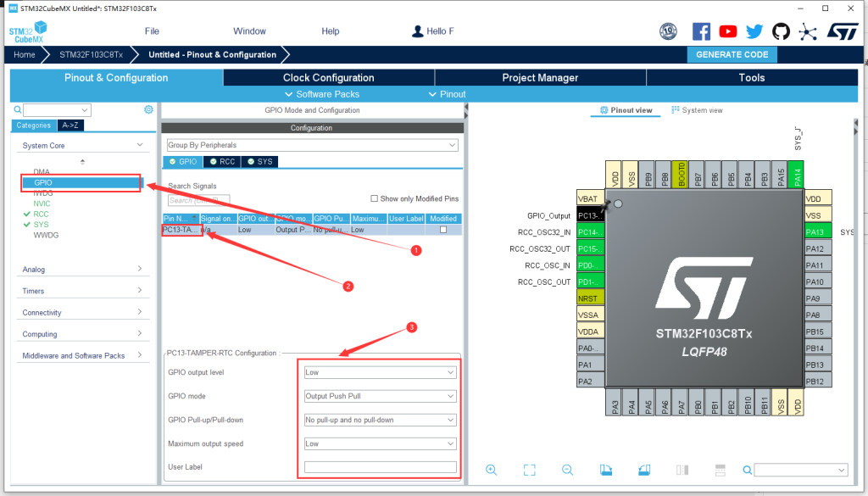Click the Search Signals input field

(x=198, y=200)
